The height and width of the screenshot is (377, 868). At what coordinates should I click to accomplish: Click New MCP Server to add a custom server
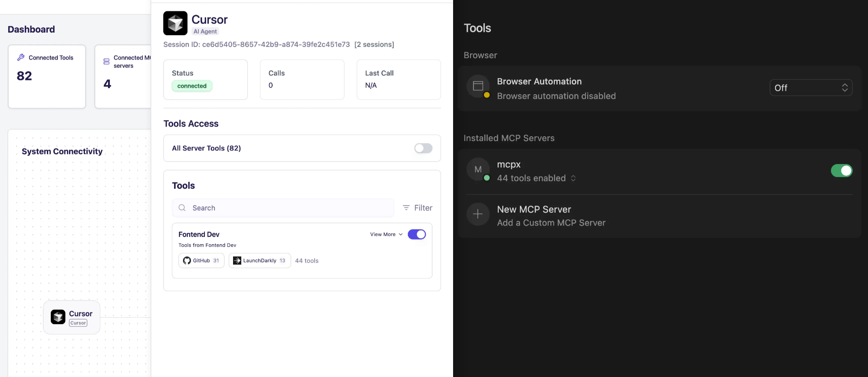[659, 216]
